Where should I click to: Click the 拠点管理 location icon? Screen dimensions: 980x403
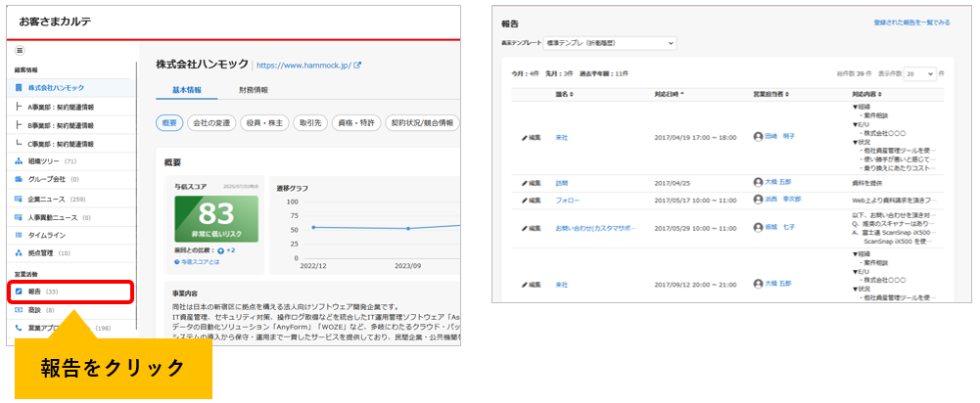pos(19,253)
